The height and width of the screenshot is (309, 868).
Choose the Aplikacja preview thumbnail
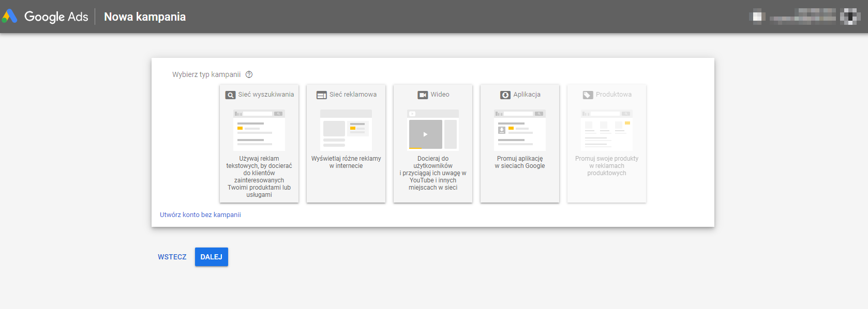pyautogui.click(x=520, y=130)
